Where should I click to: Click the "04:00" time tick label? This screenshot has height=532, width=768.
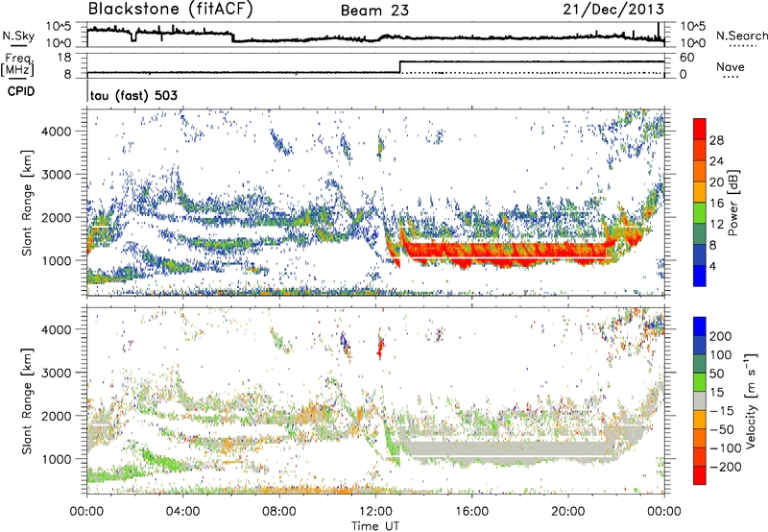pos(182,512)
